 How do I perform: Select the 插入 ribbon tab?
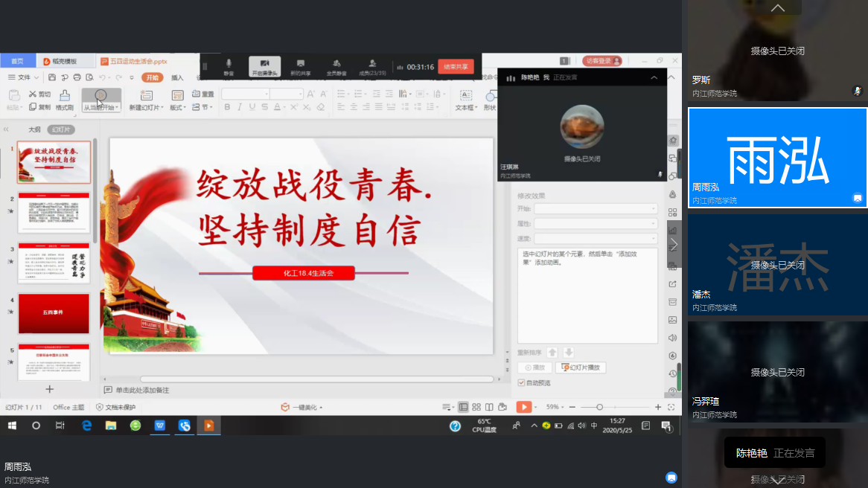(177, 77)
